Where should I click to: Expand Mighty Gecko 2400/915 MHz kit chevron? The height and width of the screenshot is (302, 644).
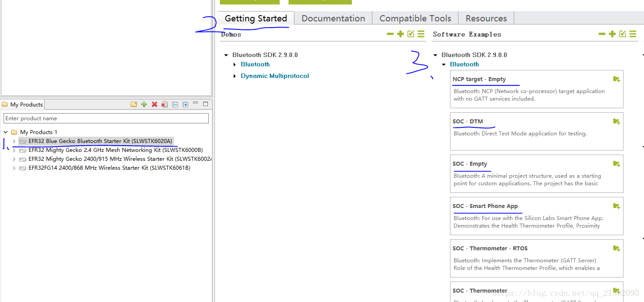(x=14, y=159)
